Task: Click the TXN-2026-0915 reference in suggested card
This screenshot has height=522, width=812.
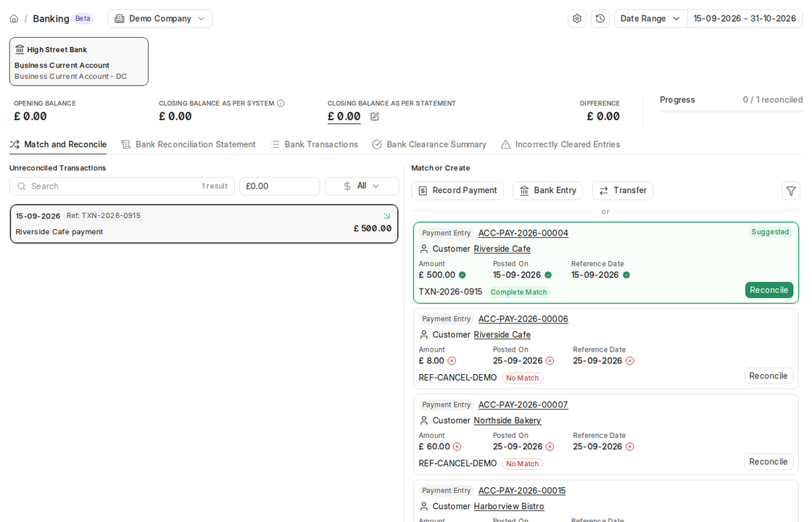Action: (x=450, y=292)
